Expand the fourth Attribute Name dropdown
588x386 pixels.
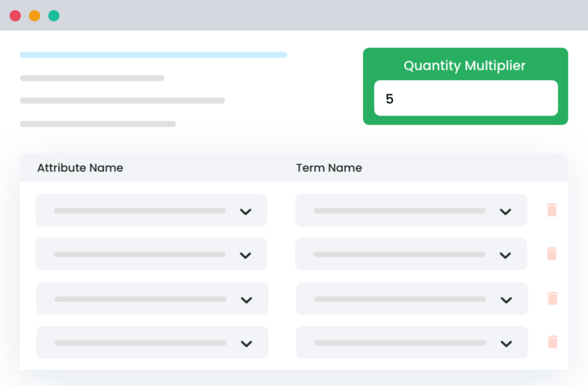152,342
